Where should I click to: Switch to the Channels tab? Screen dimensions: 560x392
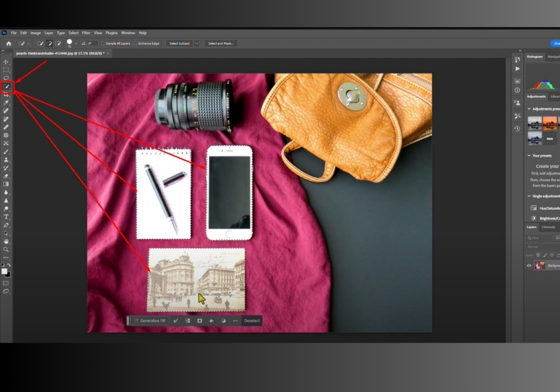(x=548, y=227)
